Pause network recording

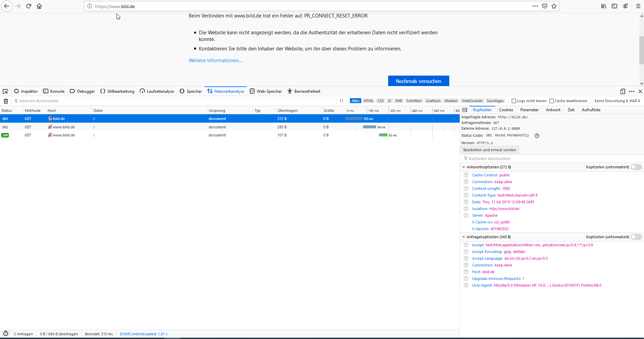[341, 101]
